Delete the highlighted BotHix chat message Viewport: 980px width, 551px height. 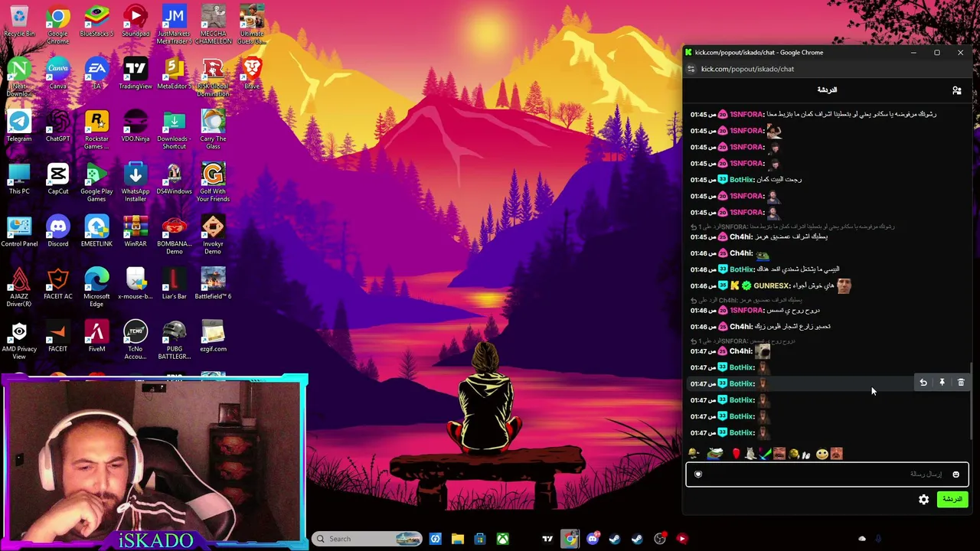(x=961, y=383)
